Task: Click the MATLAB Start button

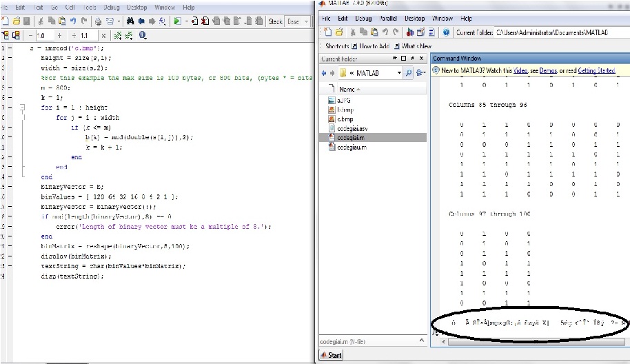Action: [x=331, y=355]
